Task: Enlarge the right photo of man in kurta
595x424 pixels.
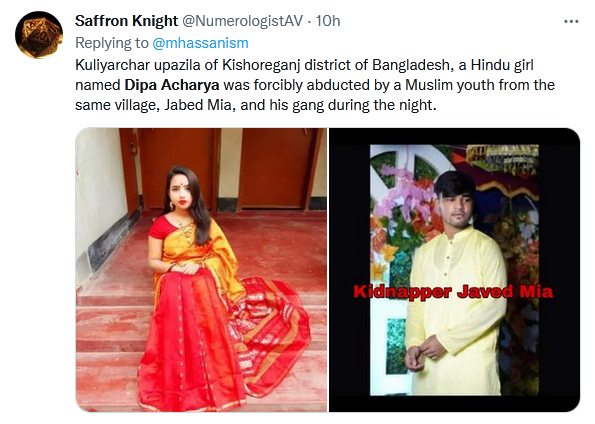Action: pos(454,270)
